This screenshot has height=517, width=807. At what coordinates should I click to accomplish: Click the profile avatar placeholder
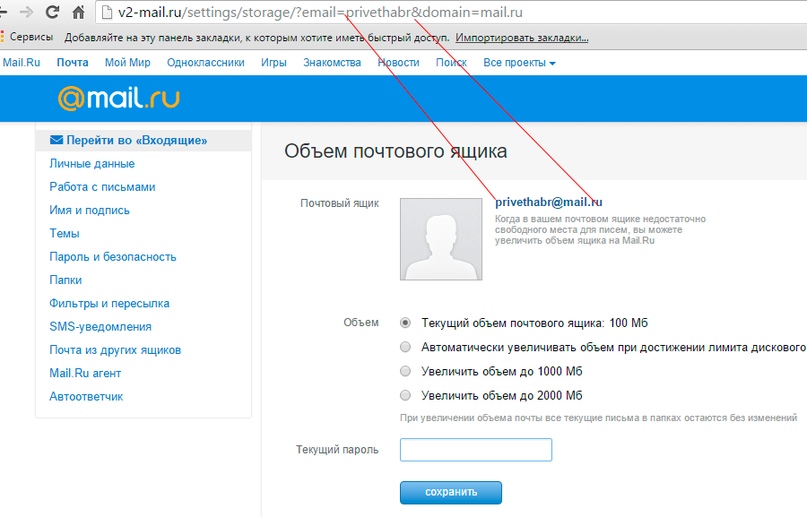pyautogui.click(x=441, y=239)
